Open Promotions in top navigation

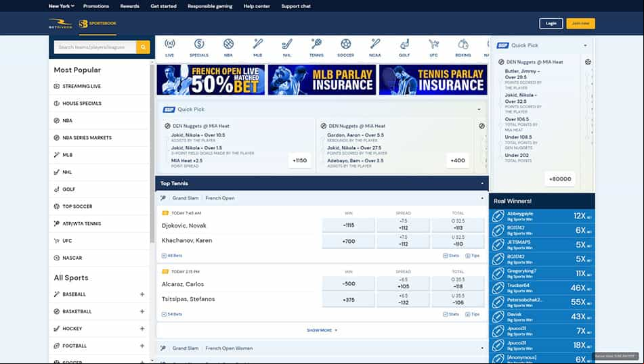[x=96, y=6]
